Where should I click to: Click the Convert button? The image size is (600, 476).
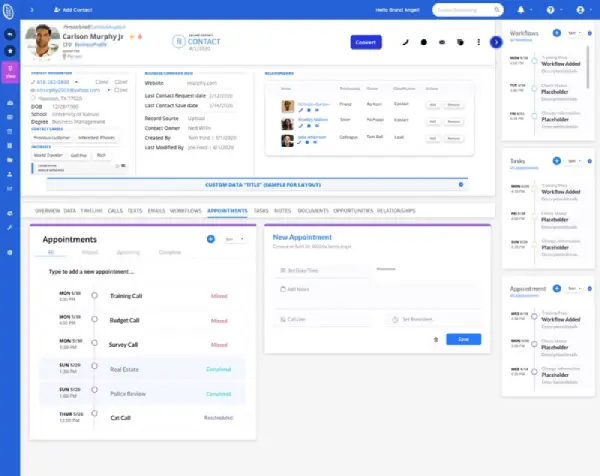click(366, 42)
